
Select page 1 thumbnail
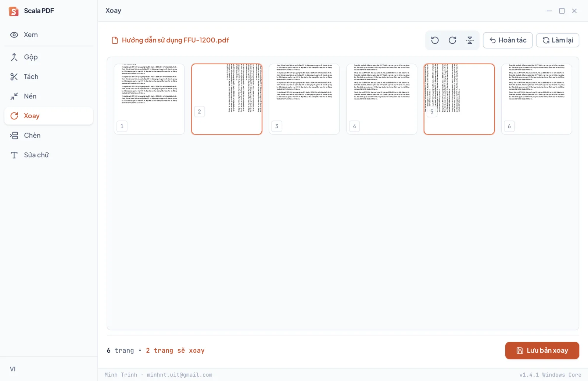149,99
